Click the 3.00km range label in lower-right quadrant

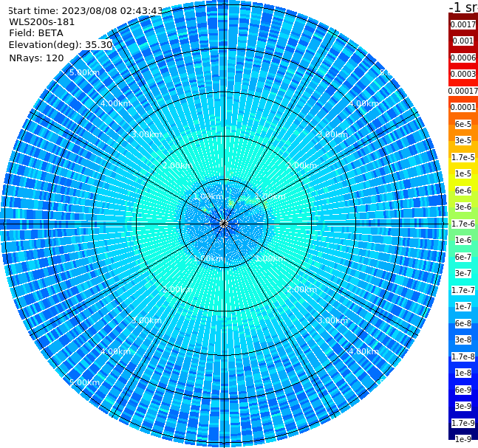333,320
